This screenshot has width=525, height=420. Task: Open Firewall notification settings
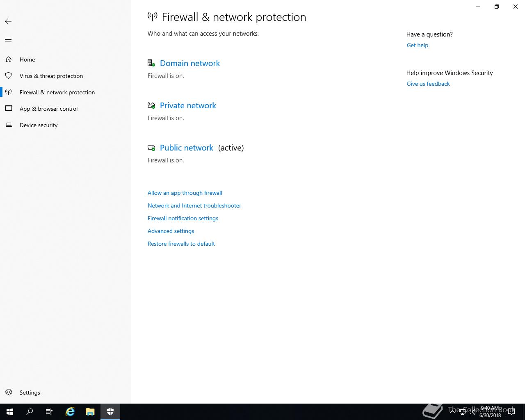coord(183,218)
